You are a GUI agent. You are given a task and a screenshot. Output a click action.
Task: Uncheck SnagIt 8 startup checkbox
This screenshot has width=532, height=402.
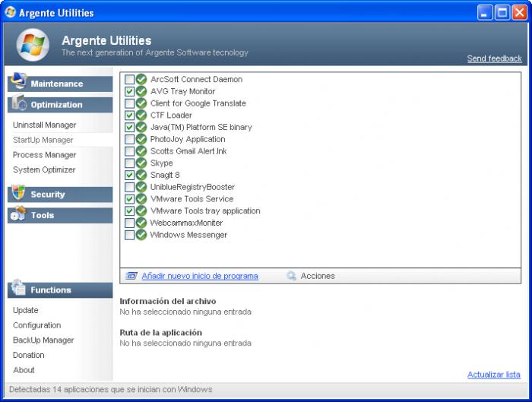pyautogui.click(x=129, y=175)
